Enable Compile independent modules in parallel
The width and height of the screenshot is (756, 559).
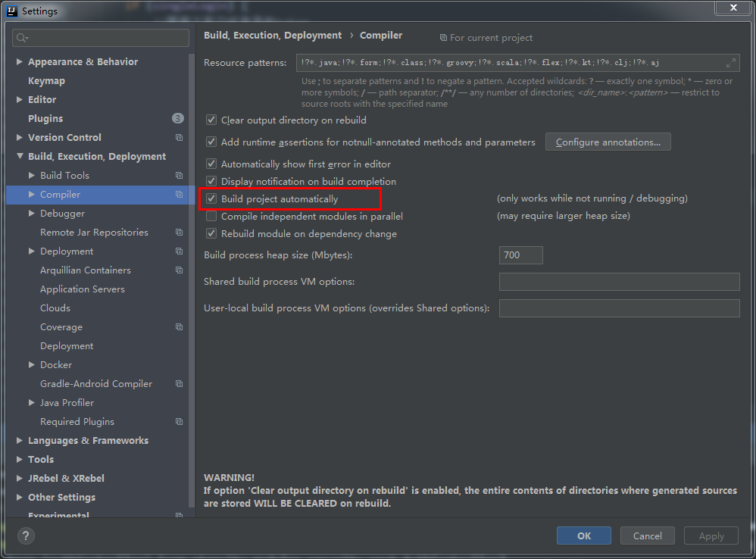tap(211, 216)
